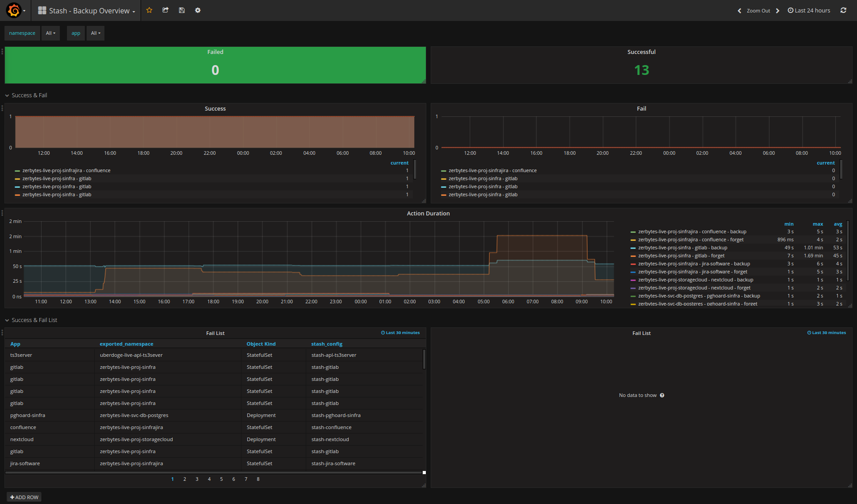The width and height of the screenshot is (857, 504).
Task: Refresh the dashboard data
Action: pyautogui.click(x=843, y=10)
